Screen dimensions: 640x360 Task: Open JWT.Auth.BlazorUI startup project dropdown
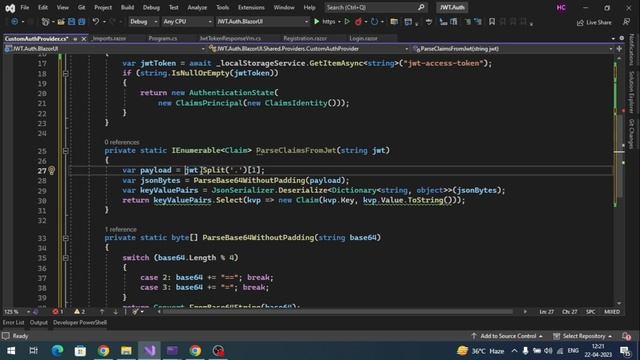(x=262, y=22)
